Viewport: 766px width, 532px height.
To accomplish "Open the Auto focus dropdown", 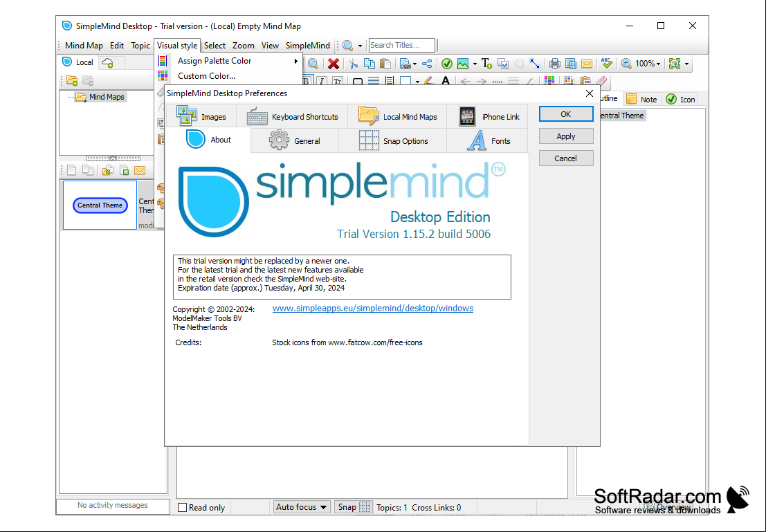I will 302,507.
